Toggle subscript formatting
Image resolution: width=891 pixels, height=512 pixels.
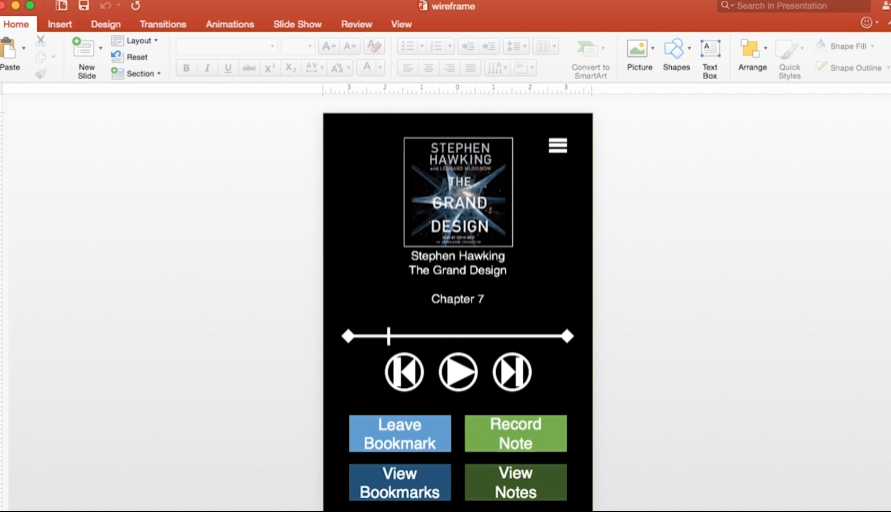click(290, 68)
